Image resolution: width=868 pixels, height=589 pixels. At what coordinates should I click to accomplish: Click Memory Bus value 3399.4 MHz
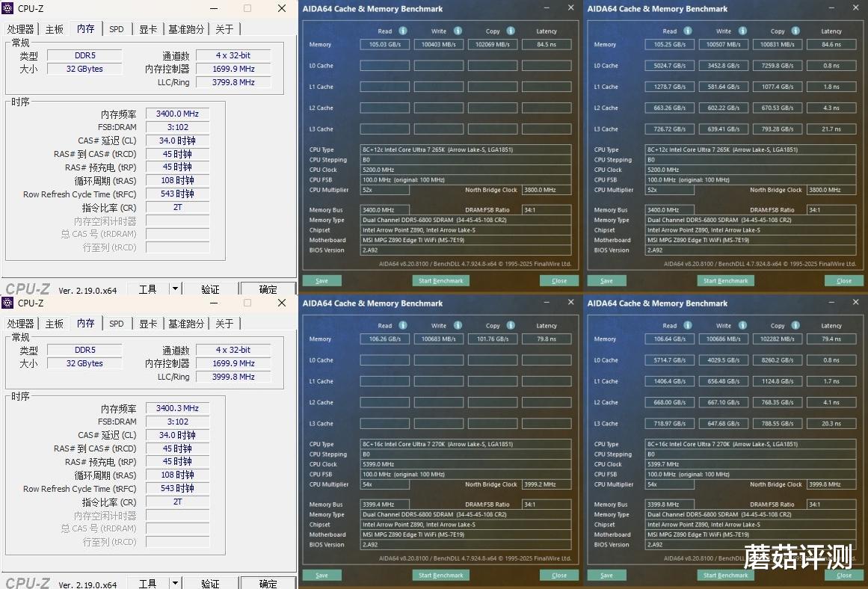coord(385,505)
